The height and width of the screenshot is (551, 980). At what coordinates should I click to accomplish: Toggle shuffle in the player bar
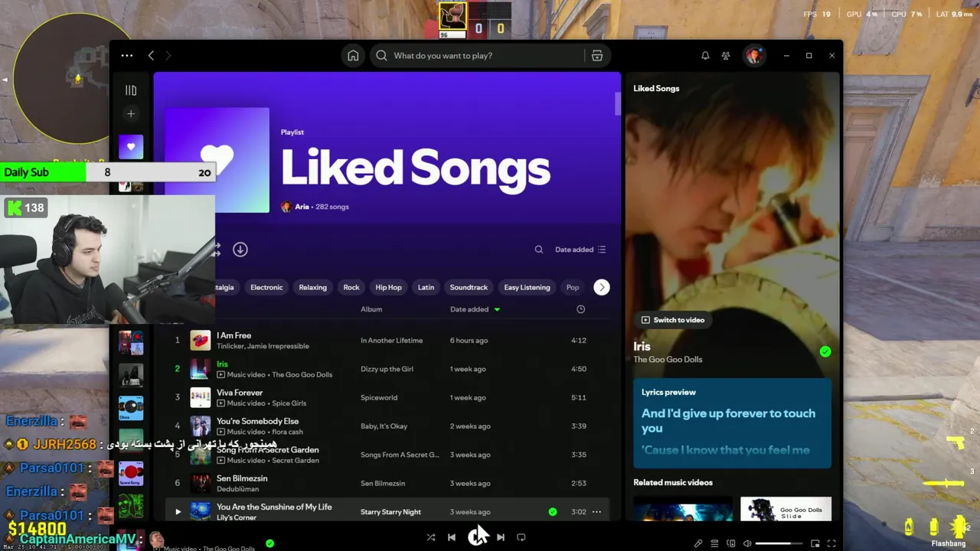point(431,537)
